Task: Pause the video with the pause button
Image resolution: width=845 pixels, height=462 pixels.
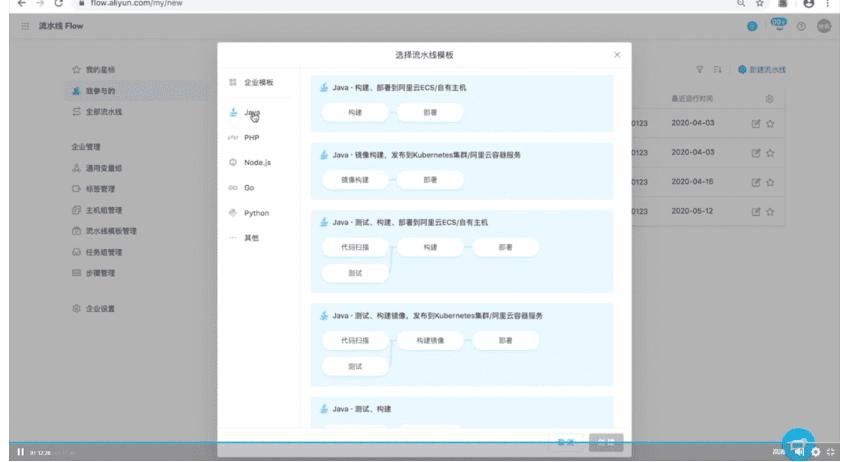Action: click(20, 452)
